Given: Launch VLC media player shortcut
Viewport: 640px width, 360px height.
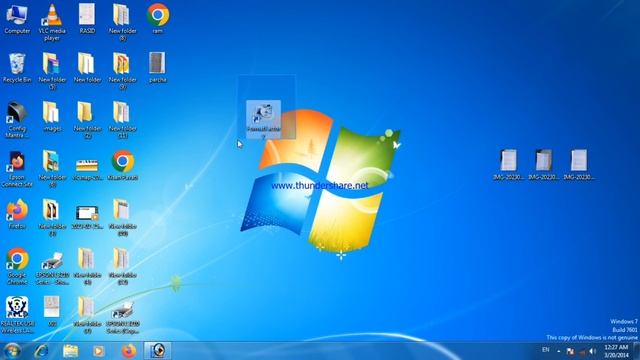Looking at the screenshot, I should click(x=52, y=22).
